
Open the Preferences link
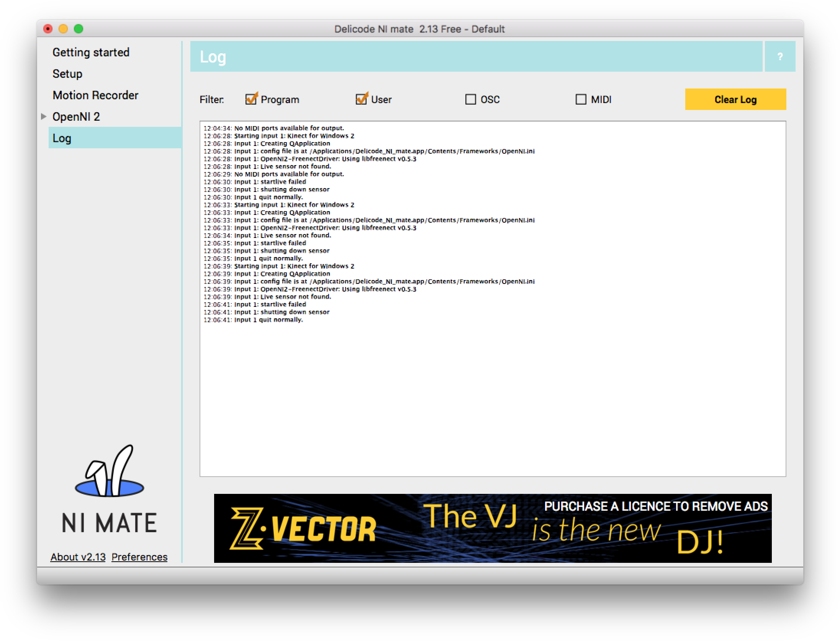[139, 557]
